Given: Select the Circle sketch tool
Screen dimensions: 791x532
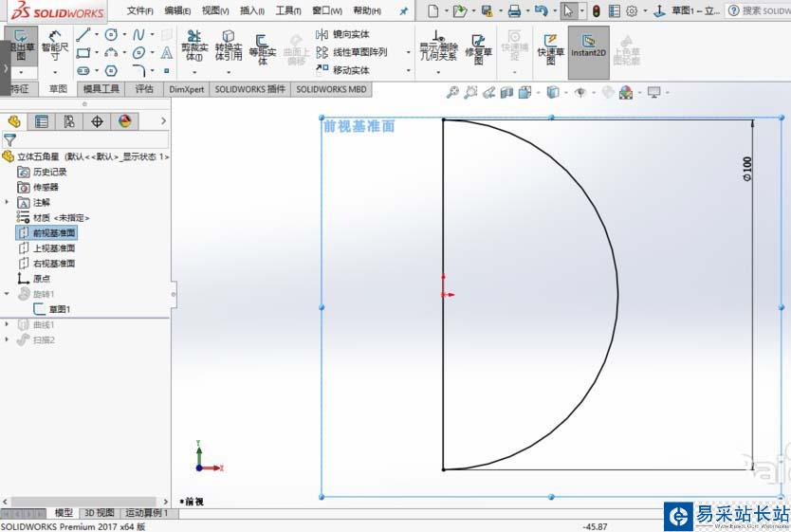Looking at the screenshot, I should tap(111, 34).
